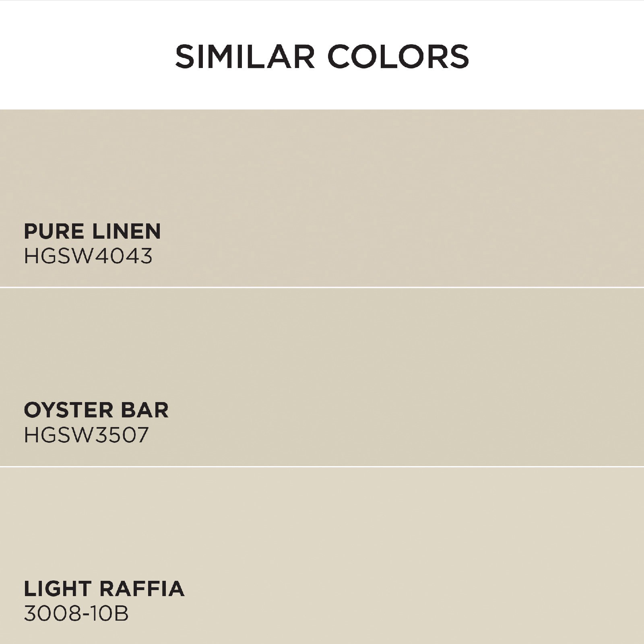
Task: Click divider between Oyster Bar and Light Raffia
Action: (322, 466)
